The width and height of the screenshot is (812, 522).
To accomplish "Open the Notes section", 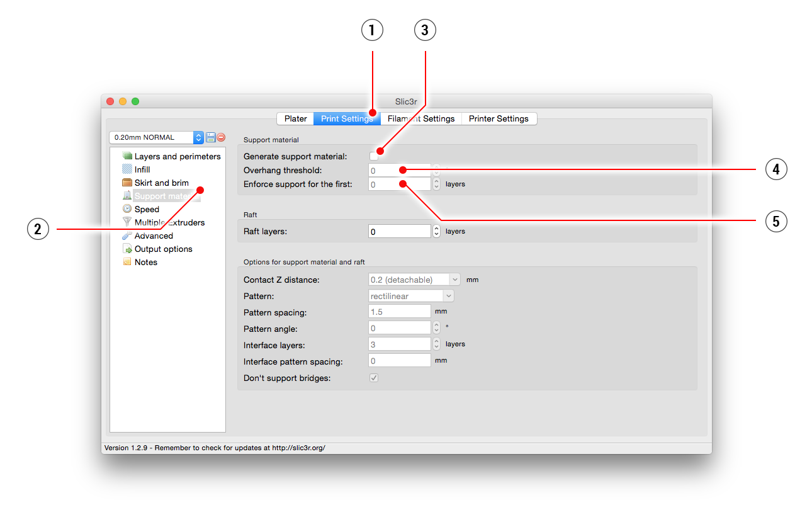I will tap(145, 262).
